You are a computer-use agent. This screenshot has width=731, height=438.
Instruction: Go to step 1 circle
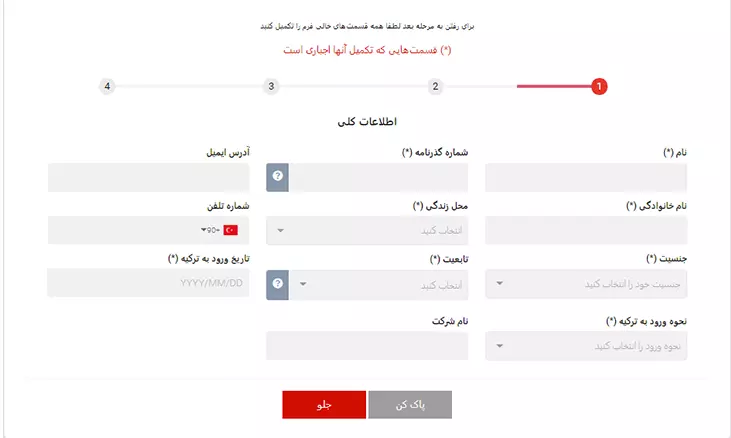598,87
